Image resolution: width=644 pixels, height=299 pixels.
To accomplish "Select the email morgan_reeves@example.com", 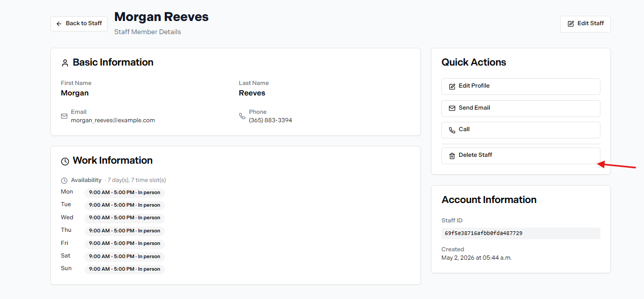I will [113, 120].
